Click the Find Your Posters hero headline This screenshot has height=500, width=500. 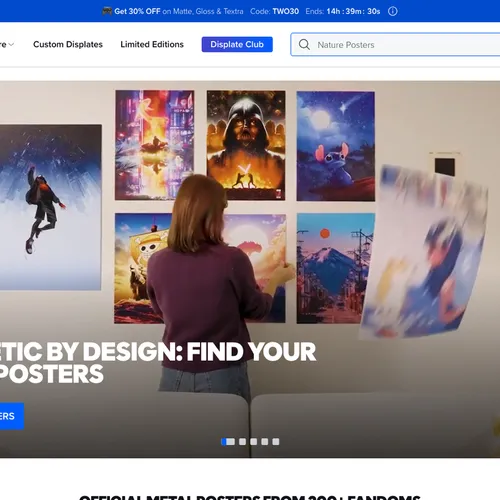(158, 363)
